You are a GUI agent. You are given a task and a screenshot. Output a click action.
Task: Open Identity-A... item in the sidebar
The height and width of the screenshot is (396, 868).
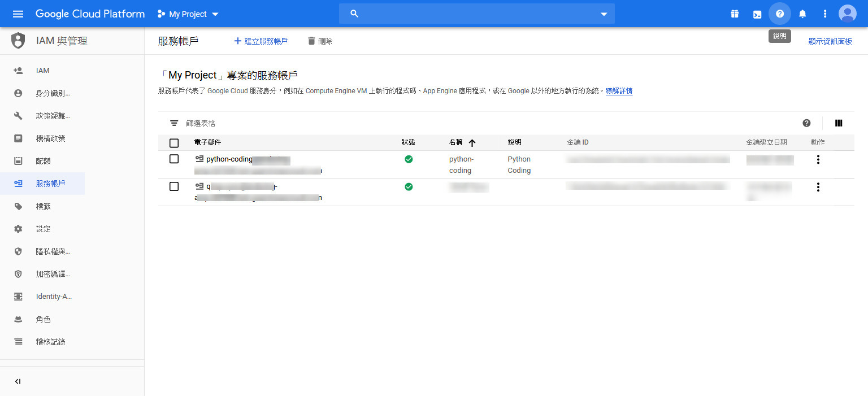pyautogui.click(x=42, y=297)
